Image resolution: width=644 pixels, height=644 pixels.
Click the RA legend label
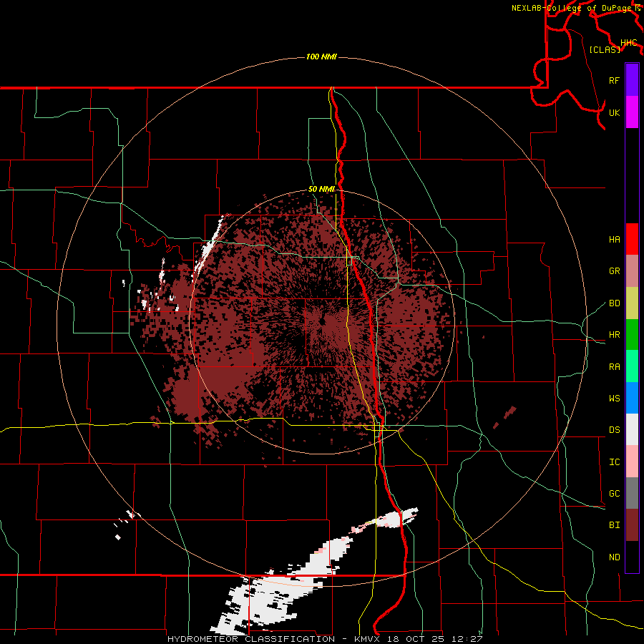tap(615, 367)
